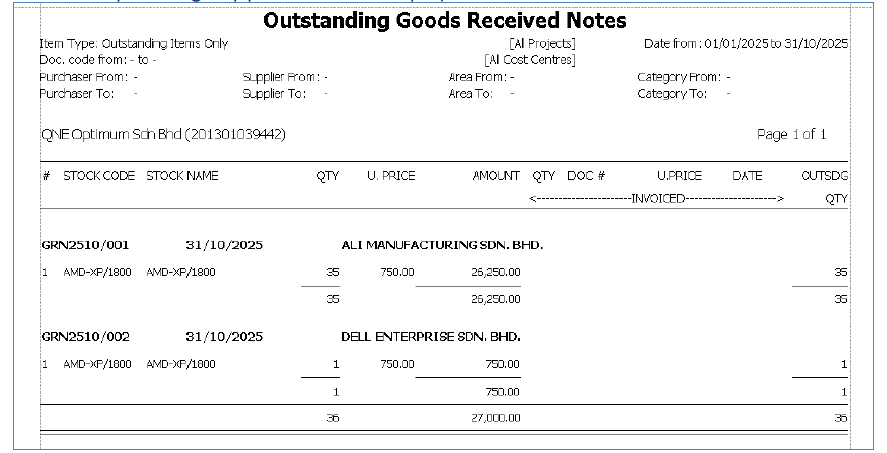Click the Outstanding Goods Received Notes title
Image resolution: width=887 pixels, height=453 pixels.
click(445, 20)
